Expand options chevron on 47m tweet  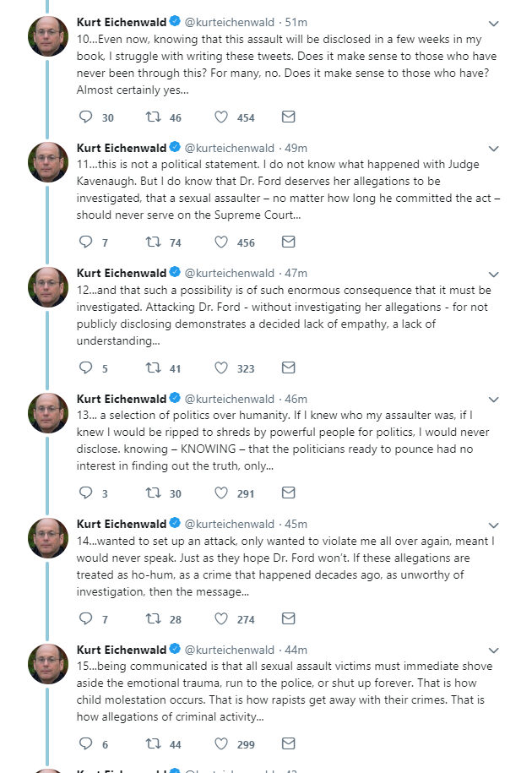click(493, 274)
